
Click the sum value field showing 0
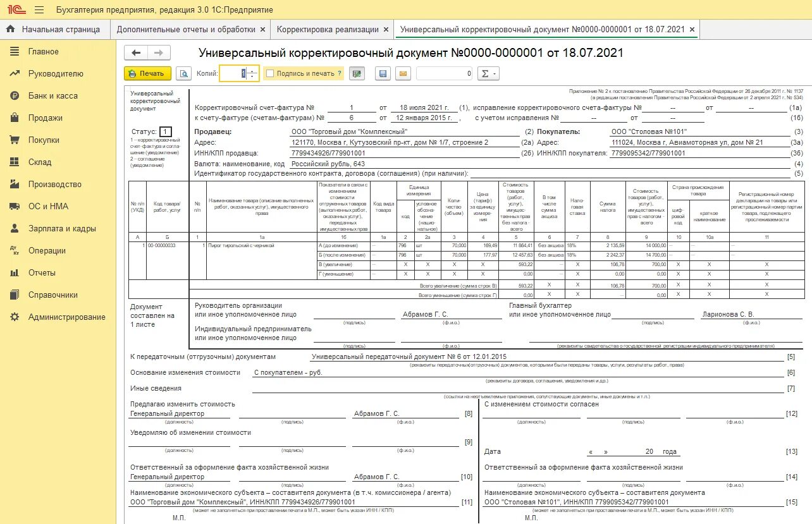coord(445,73)
